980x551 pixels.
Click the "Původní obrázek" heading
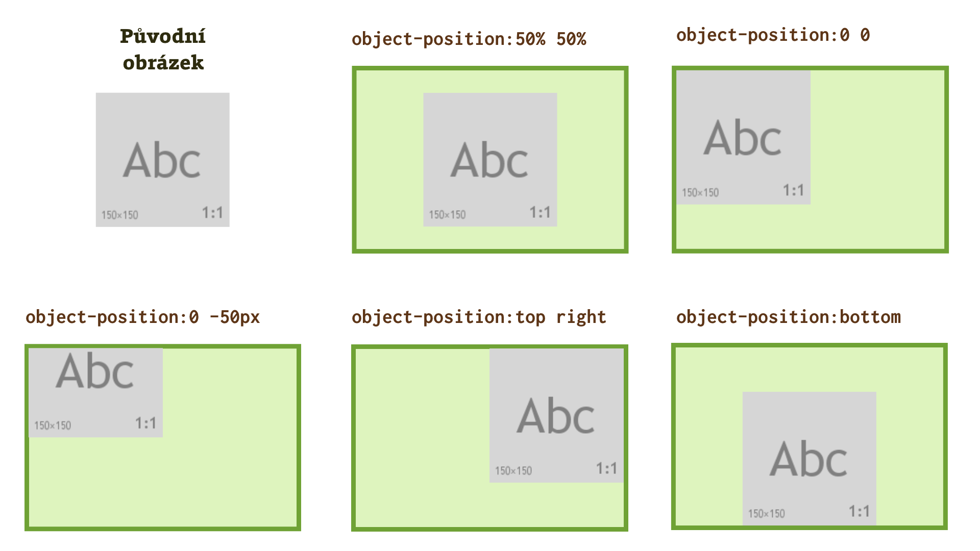(x=163, y=49)
